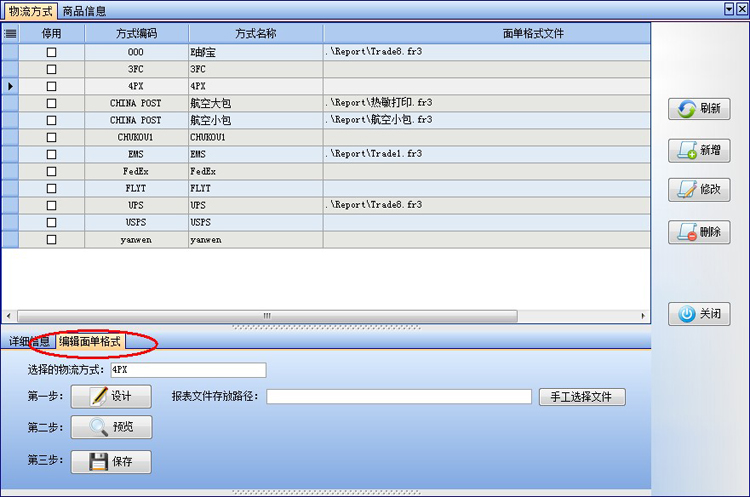Select UPS row's Trade8.fr3 file cell
750x497 pixels.
click(486, 205)
